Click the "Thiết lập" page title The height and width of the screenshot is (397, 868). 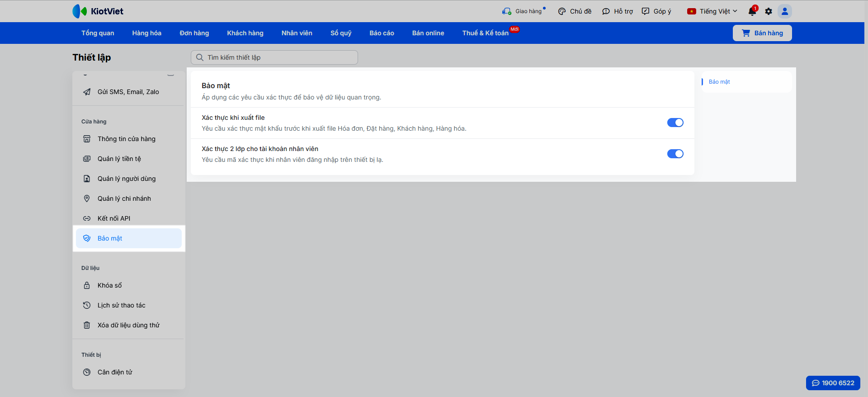pyautogui.click(x=92, y=57)
